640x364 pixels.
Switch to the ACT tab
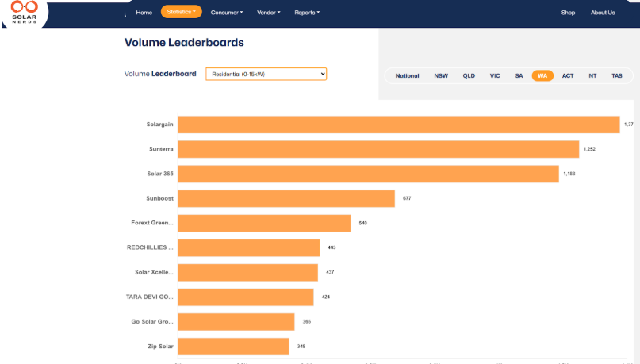tap(568, 76)
